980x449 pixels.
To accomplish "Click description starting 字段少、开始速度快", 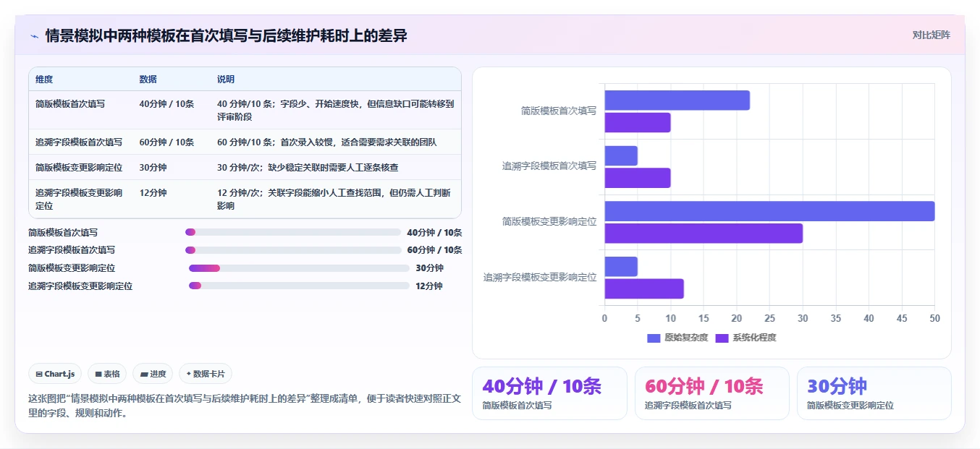I will [x=336, y=110].
